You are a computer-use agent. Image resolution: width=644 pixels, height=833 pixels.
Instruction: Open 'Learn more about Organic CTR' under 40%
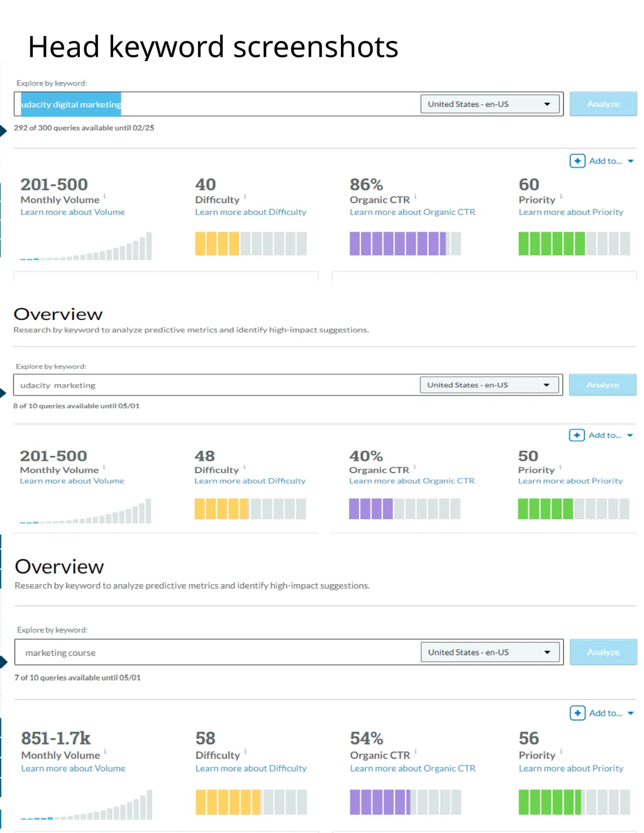click(x=412, y=481)
